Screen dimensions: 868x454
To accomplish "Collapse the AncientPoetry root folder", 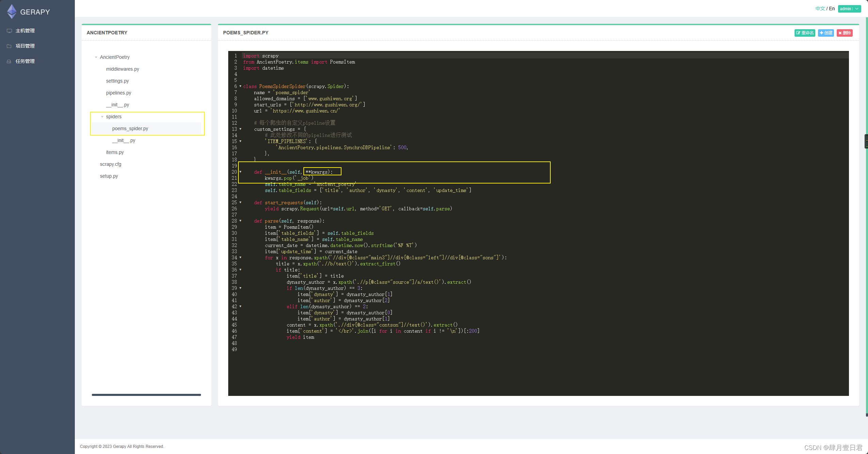I will pyautogui.click(x=96, y=57).
